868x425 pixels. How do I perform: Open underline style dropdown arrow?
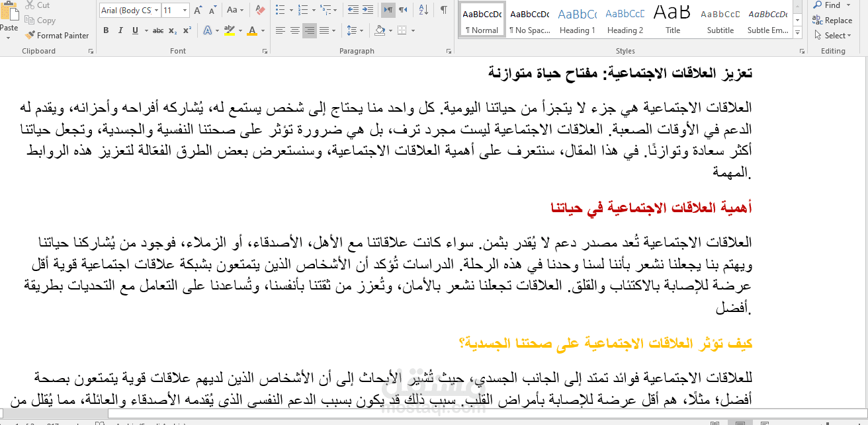click(146, 30)
